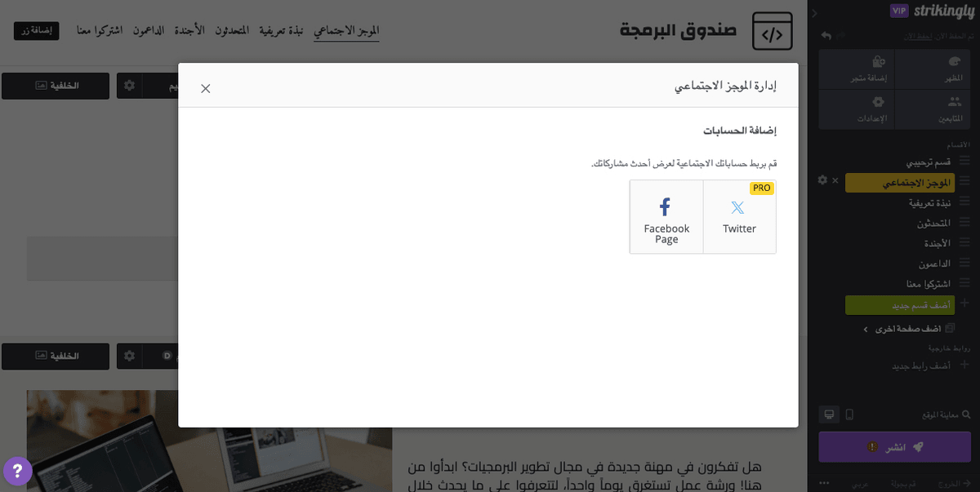
Task: Click the plus icon beside أضف قسم جديد
Action: [964, 304]
